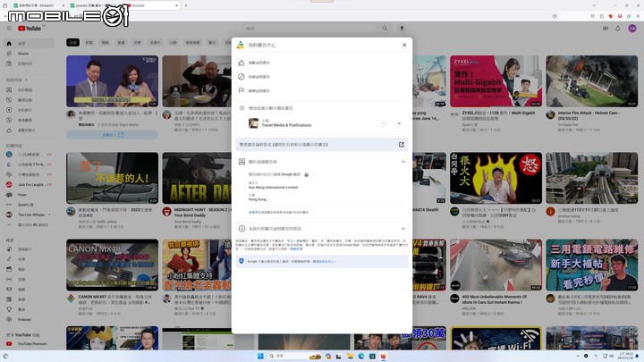Click minus button for Travel Media & Publications
The height and width of the screenshot is (362, 644).
(x=383, y=123)
